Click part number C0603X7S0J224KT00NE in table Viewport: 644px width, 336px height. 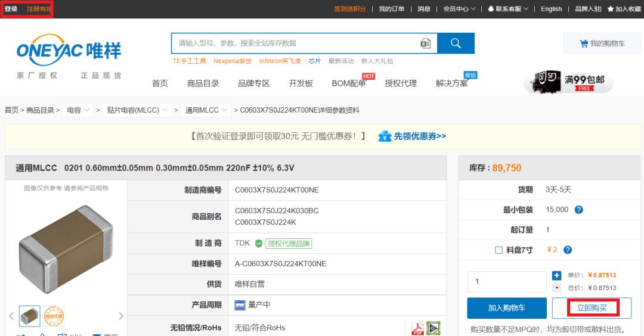pyautogui.click(x=277, y=190)
